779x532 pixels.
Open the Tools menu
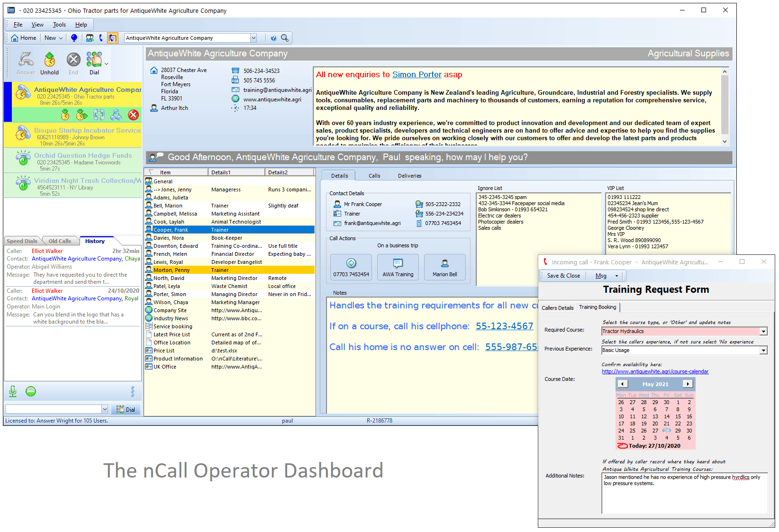tap(59, 25)
